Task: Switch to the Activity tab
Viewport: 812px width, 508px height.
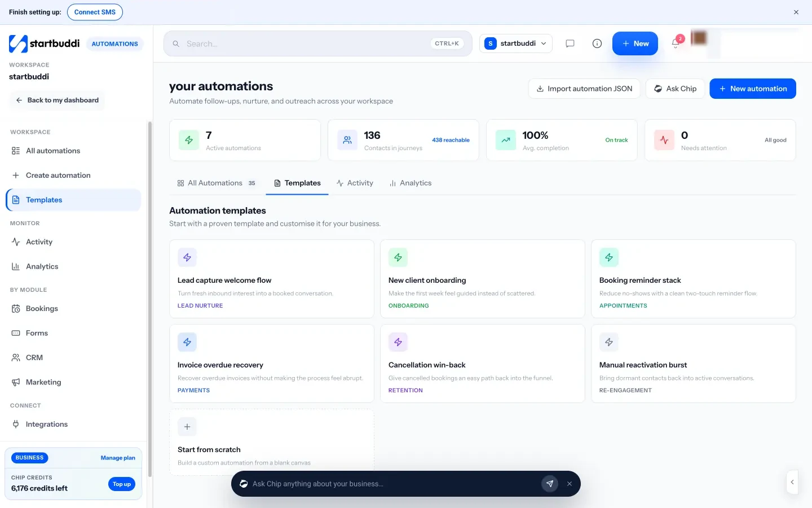Action: pyautogui.click(x=355, y=183)
